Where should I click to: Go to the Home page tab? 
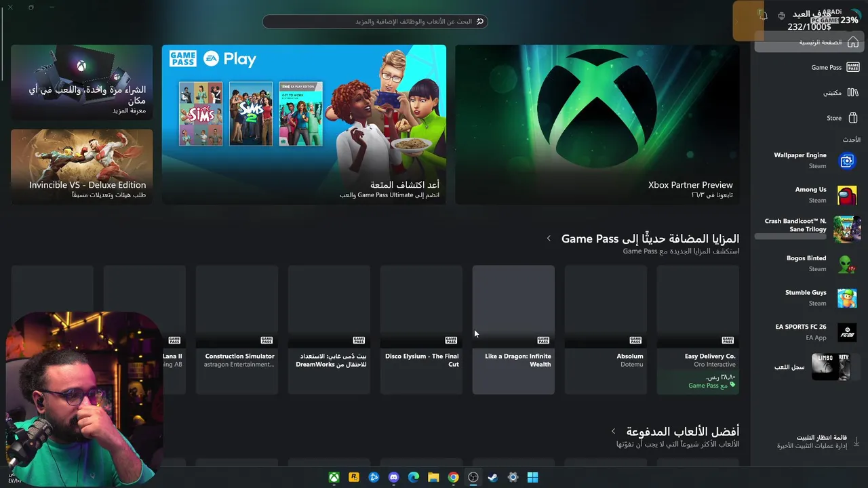click(808, 42)
